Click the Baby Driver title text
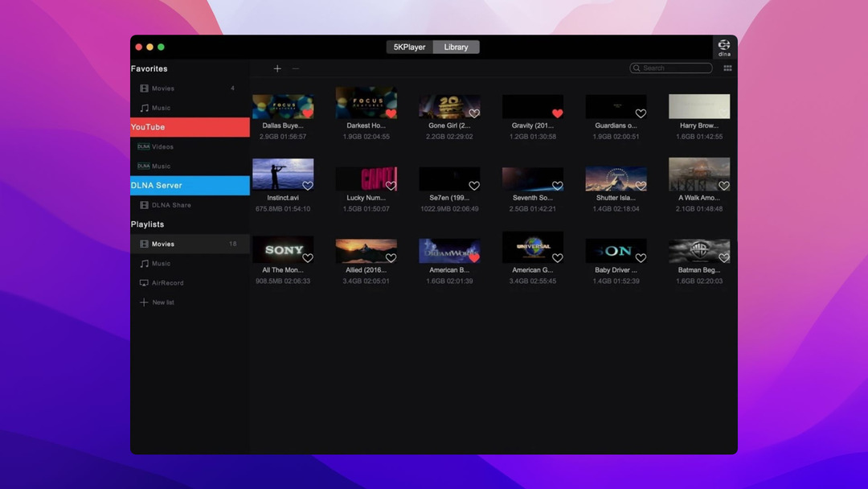868x489 pixels. click(x=616, y=270)
